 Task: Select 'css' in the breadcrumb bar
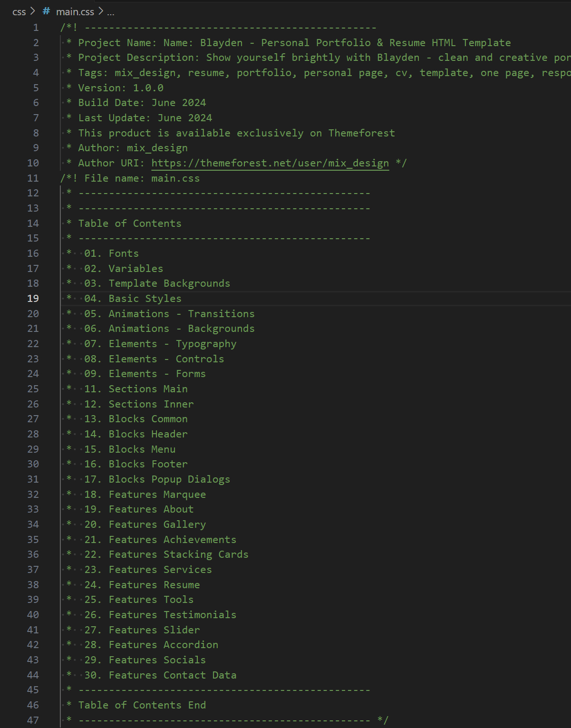click(x=19, y=11)
